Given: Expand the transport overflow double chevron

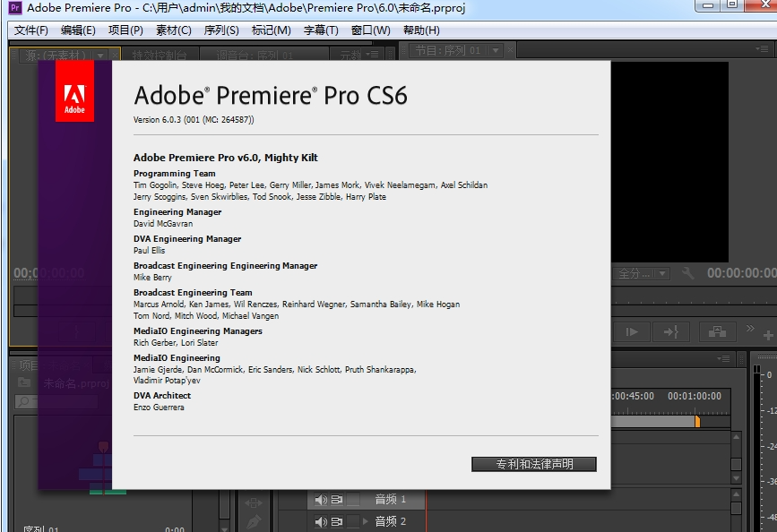Looking at the screenshot, I should (x=750, y=328).
